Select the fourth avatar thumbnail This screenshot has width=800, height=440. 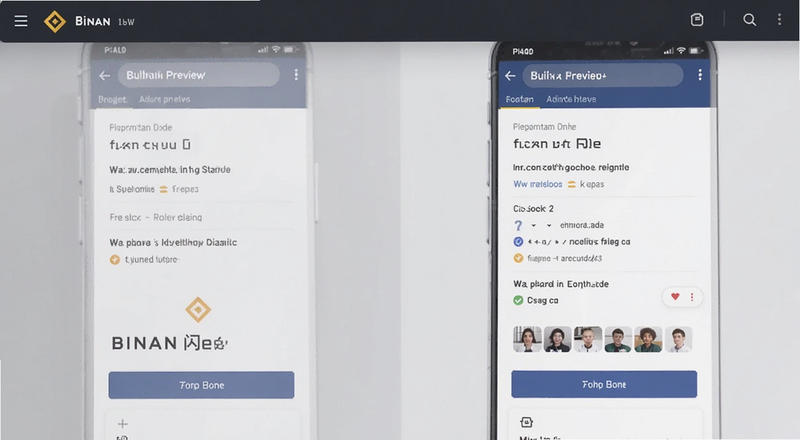pyautogui.click(x=618, y=339)
